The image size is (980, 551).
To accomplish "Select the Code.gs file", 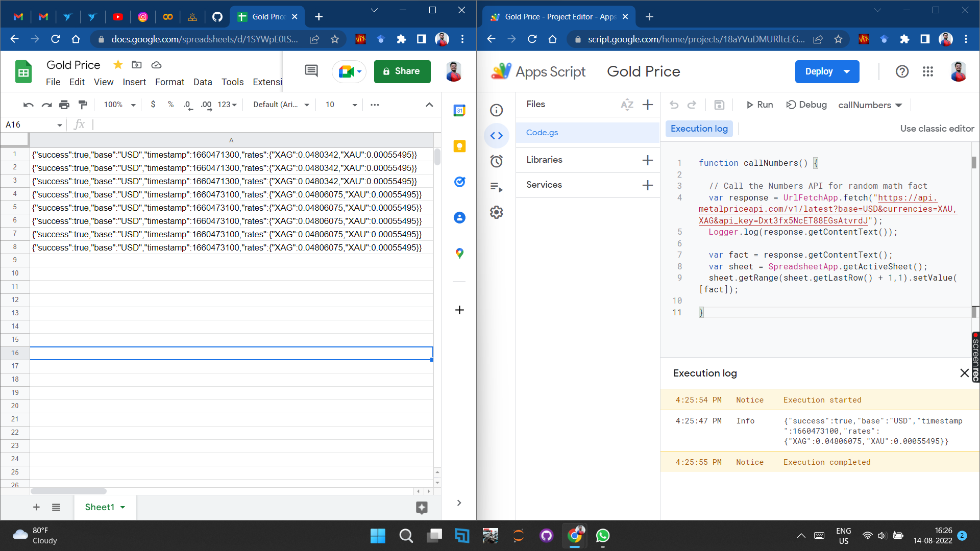I will pyautogui.click(x=587, y=133).
